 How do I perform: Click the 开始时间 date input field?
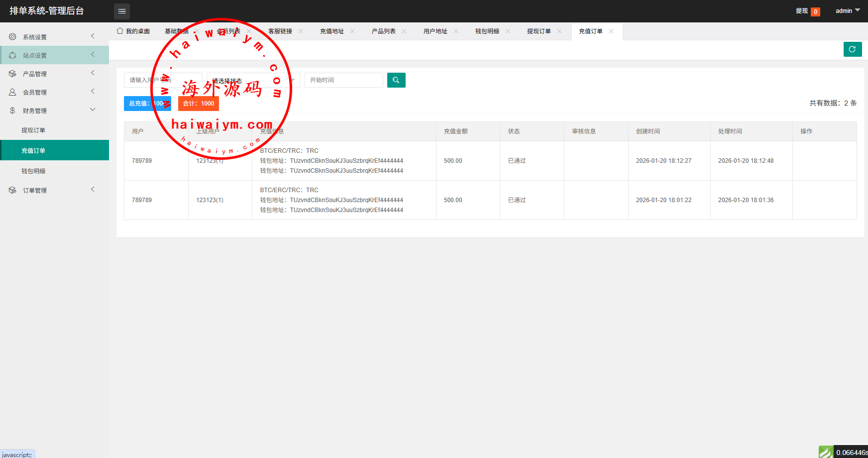[343, 80]
